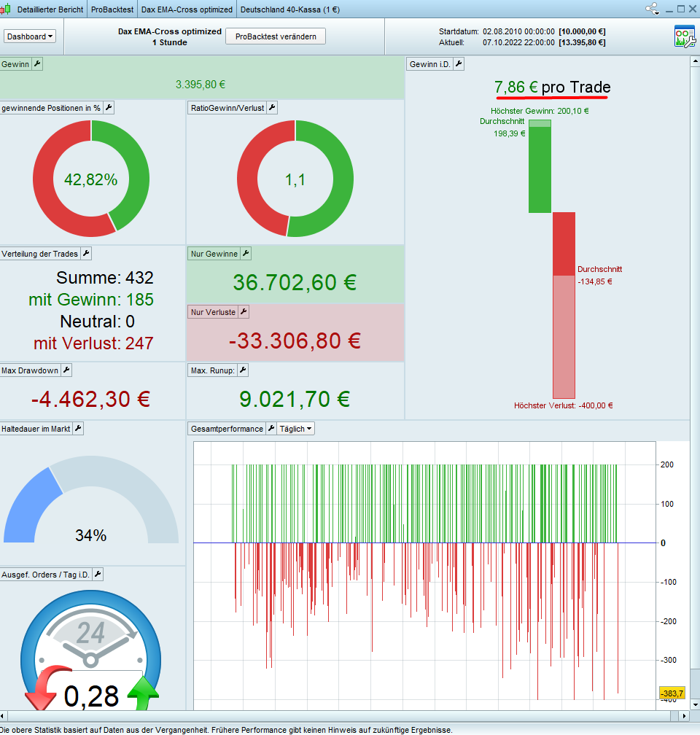Click the yellow -383,7 axis value marker
Viewport: 700px width, 735px height.
[x=673, y=693]
